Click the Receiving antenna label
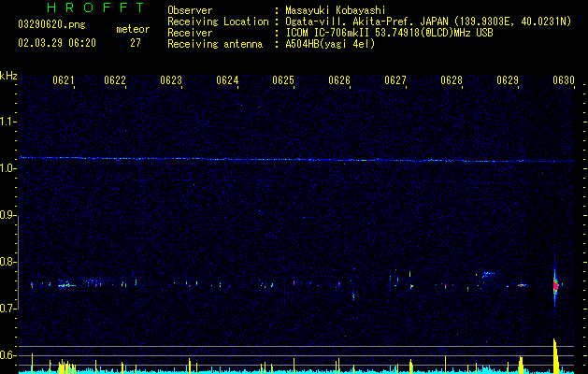The image size is (588, 374). [215, 44]
